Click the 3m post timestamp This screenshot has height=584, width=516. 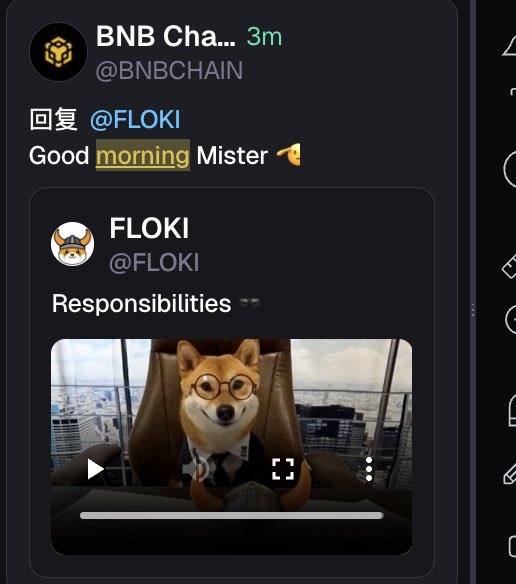point(265,37)
